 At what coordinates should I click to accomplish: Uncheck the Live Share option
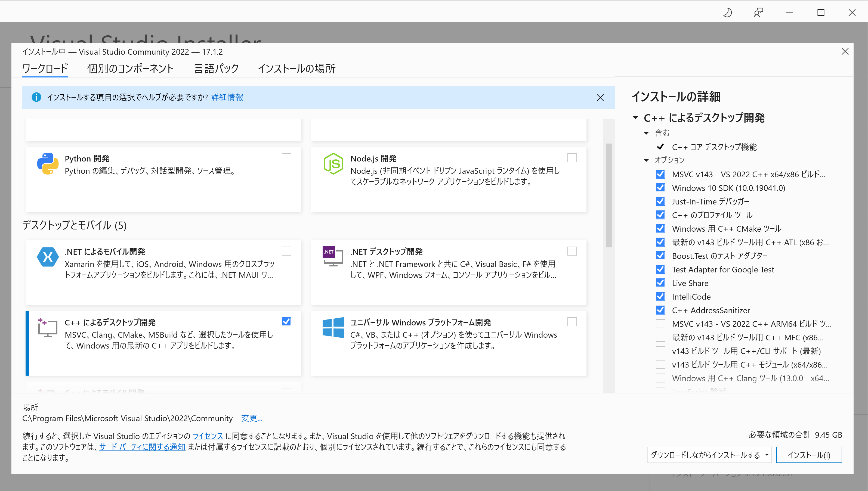tap(660, 283)
